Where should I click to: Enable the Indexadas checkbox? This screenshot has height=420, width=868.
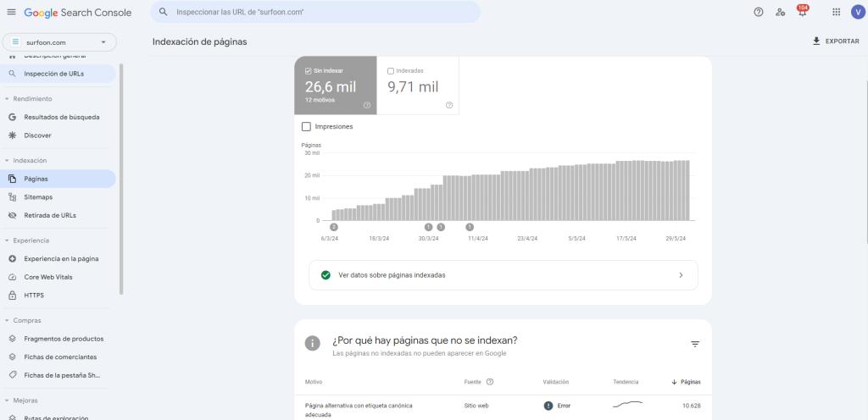[390, 71]
